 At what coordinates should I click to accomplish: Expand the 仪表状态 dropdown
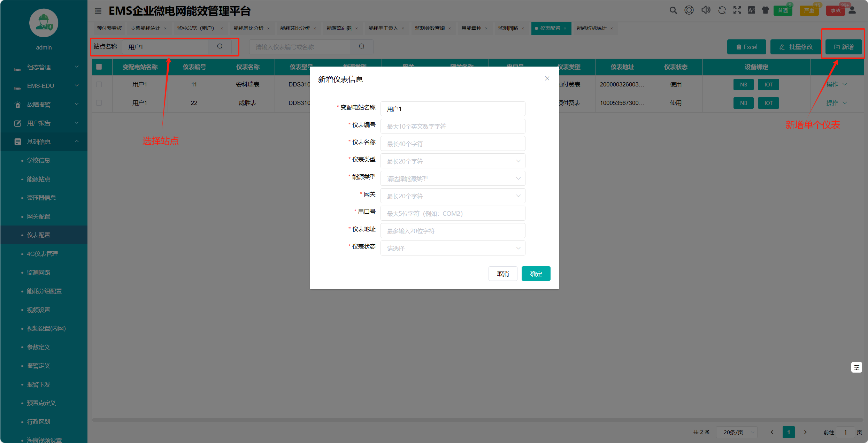click(x=452, y=248)
